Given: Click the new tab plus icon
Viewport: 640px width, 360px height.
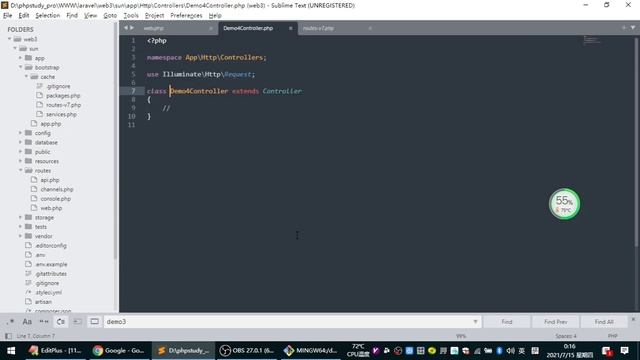Looking at the screenshot, I should pos(624,28).
